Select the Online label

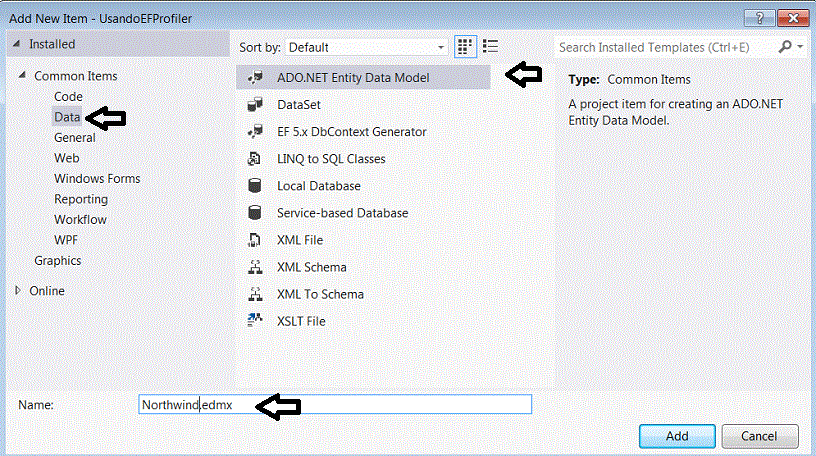coord(47,290)
